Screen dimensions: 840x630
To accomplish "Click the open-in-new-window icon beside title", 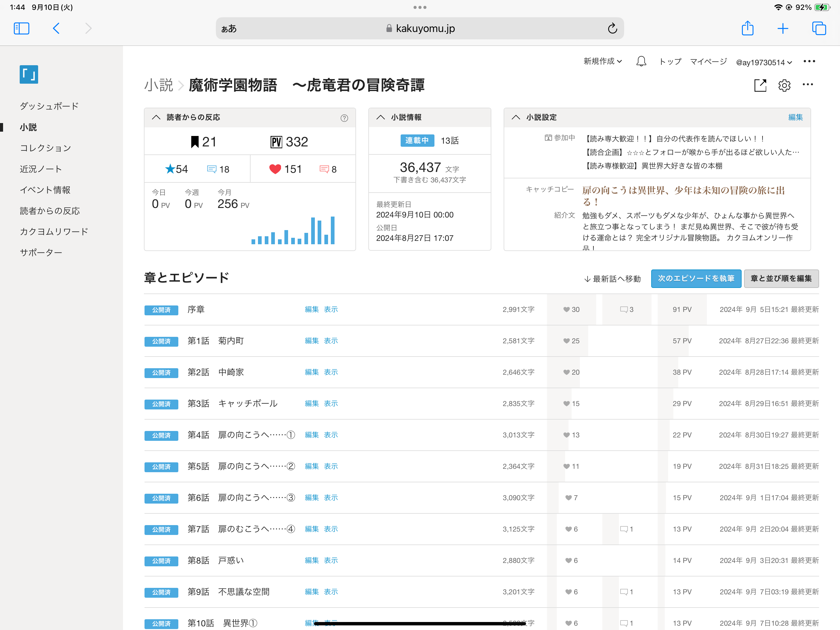I will pos(760,86).
